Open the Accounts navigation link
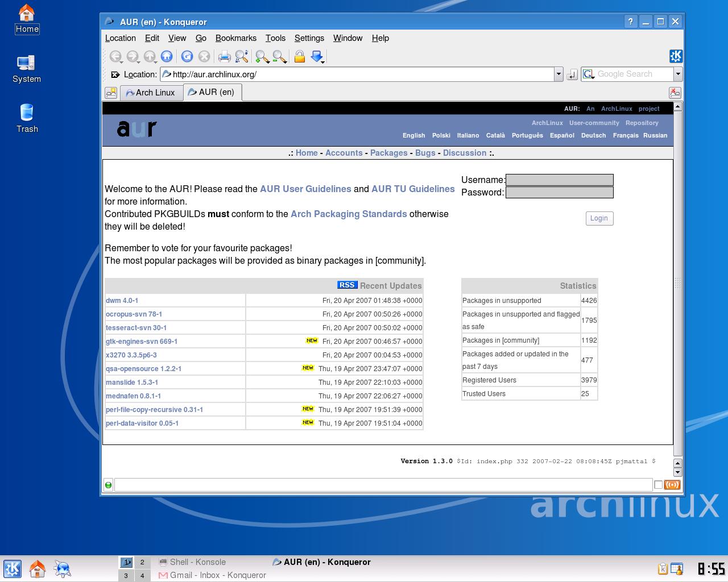 (x=344, y=153)
